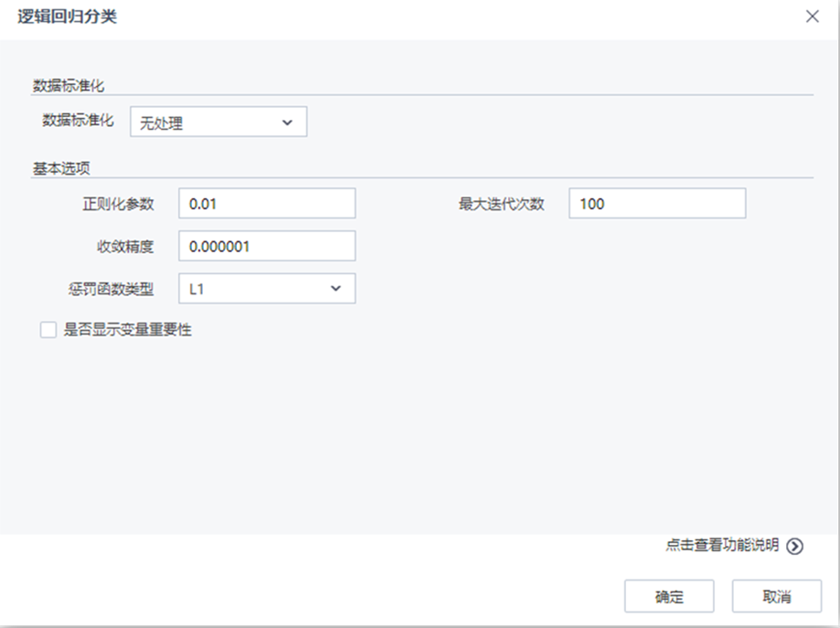Click the circled arrow icon beside the help text
The width and height of the screenshot is (840, 628).
pos(794,545)
